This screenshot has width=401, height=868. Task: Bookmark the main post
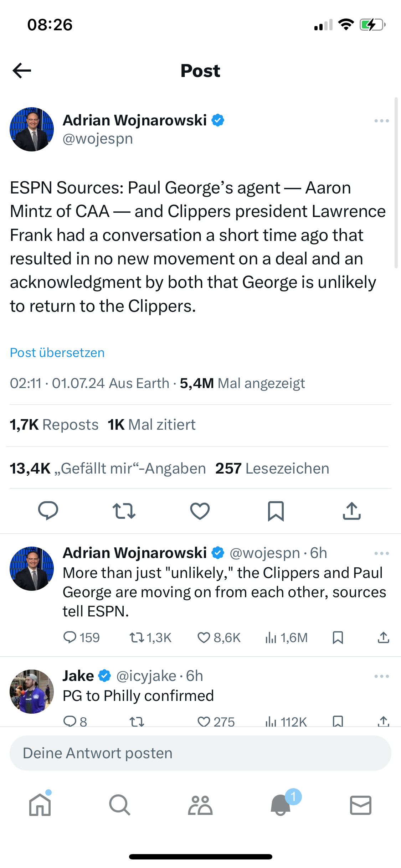(x=276, y=511)
